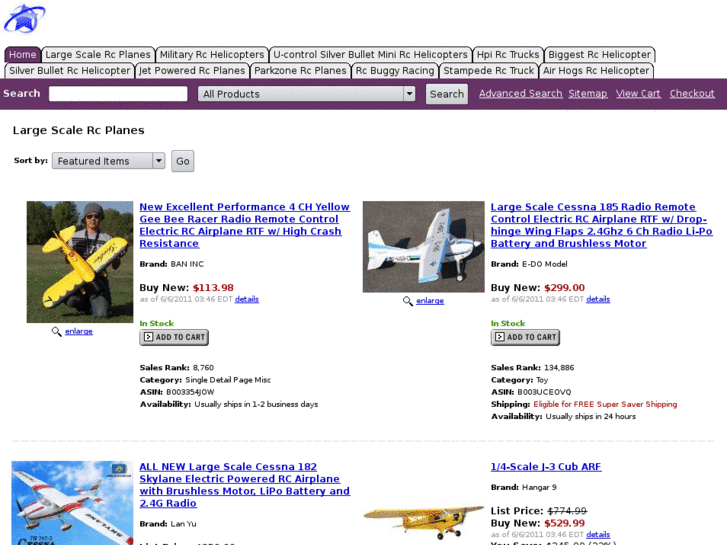This screenshot has width=727, height=545.
Task: Open the Advanced Search link
Action: point(520,93)
